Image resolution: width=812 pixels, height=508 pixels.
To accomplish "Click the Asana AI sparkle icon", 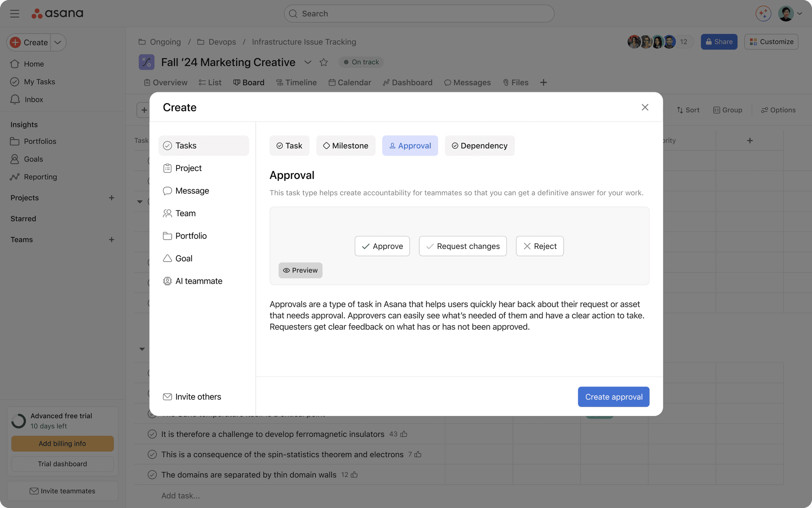I will coord(763,13).
